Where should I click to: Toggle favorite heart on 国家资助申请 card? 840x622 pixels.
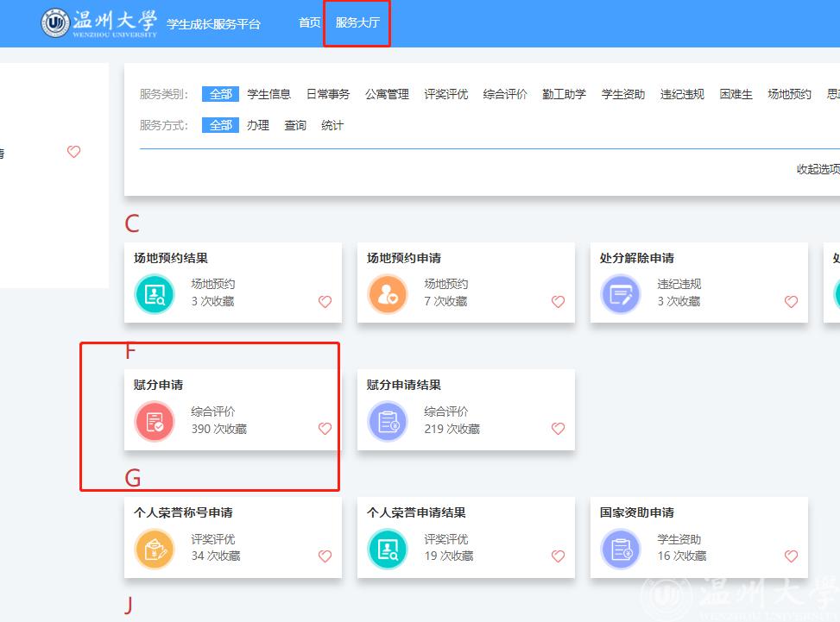[x=791, y=556]
